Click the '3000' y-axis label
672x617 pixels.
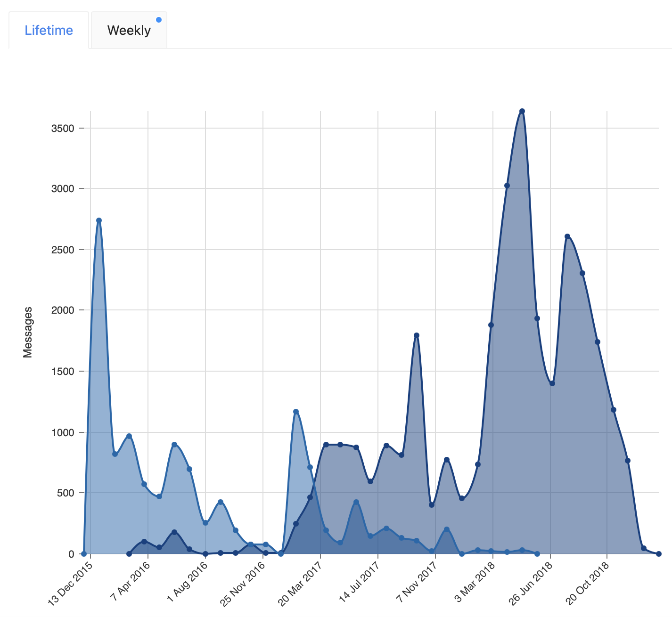click(x=63, y=189)
